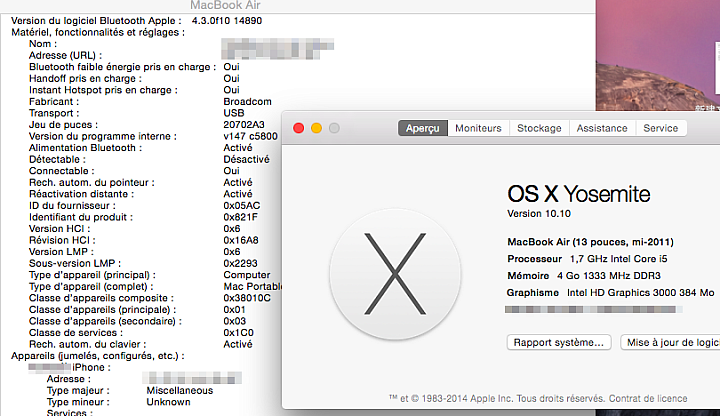Screen dimensions: 720x416
Task: Open the Assistance tab
Action: point(602,128)
